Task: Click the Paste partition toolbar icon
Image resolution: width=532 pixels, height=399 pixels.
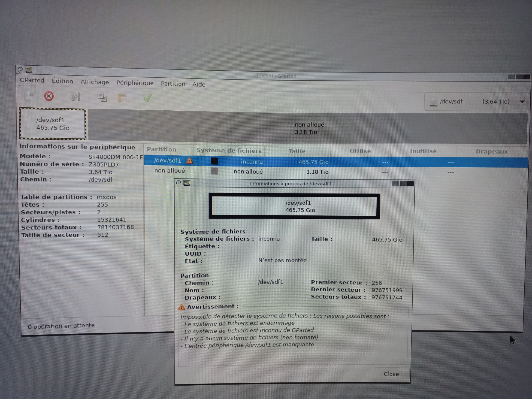Action: click(x=122, y=98)
